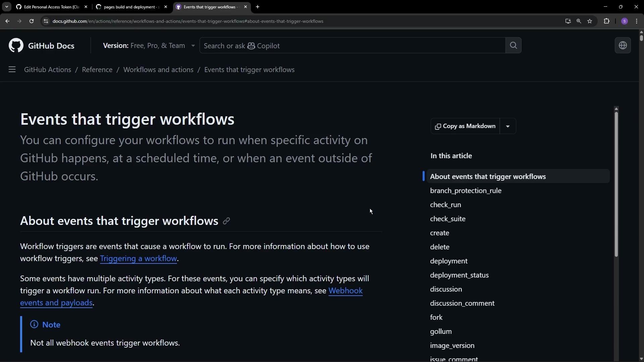
Task: Go to GitHub Actions breadcrumb
Action: pyautogui.click(x=48, y=70)
